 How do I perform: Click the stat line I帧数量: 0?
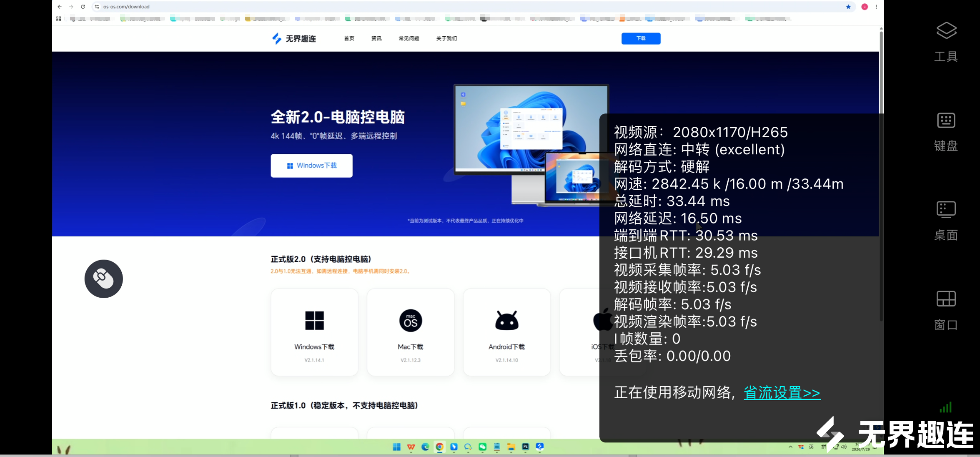pyautogui.click(x=647, y=339)
